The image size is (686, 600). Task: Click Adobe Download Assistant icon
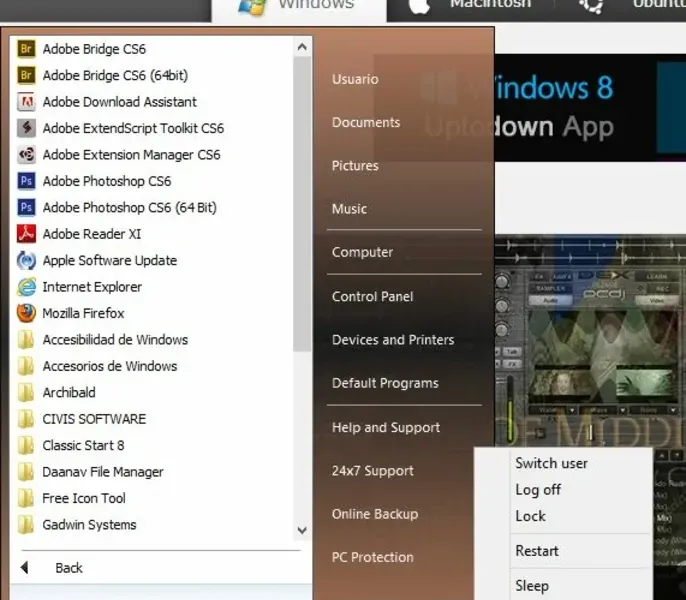click(26, 102)
